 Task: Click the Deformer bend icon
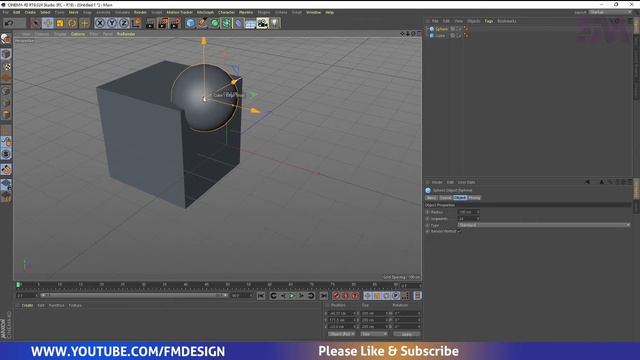pos(238,23)
